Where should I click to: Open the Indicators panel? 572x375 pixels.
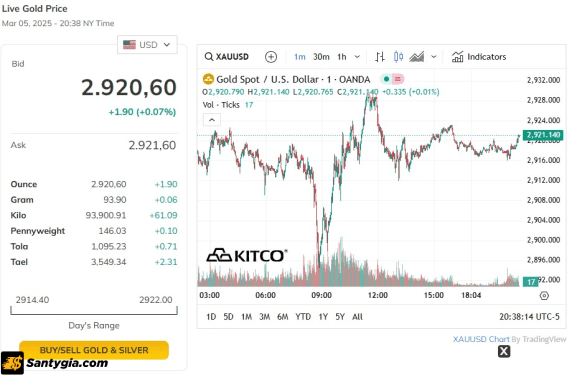(479, 57)
